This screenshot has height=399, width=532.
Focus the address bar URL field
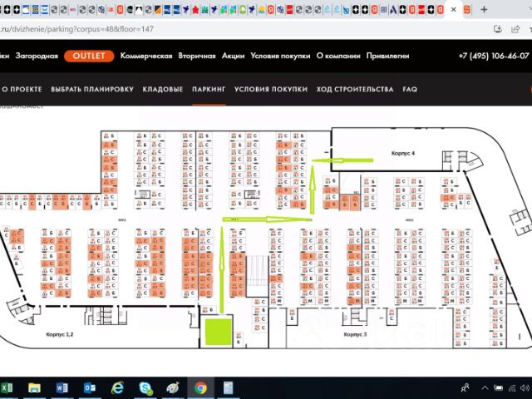click(x=238, y=29)
